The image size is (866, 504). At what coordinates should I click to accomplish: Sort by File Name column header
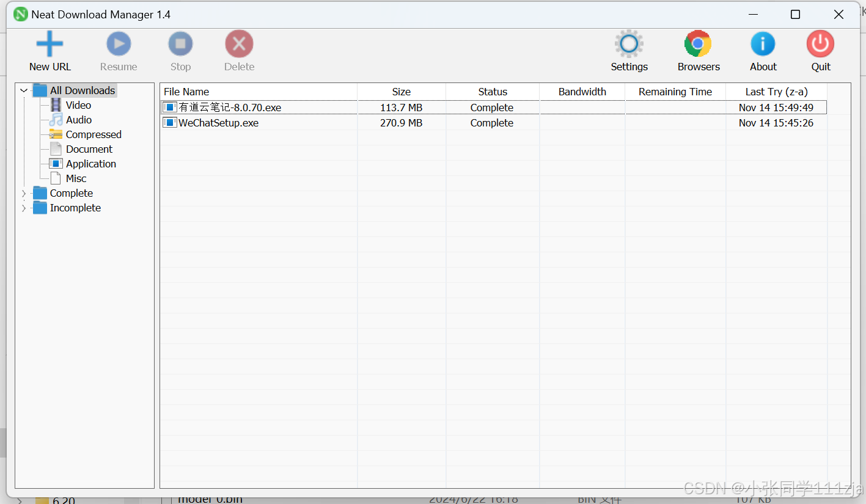coord(259,92)
